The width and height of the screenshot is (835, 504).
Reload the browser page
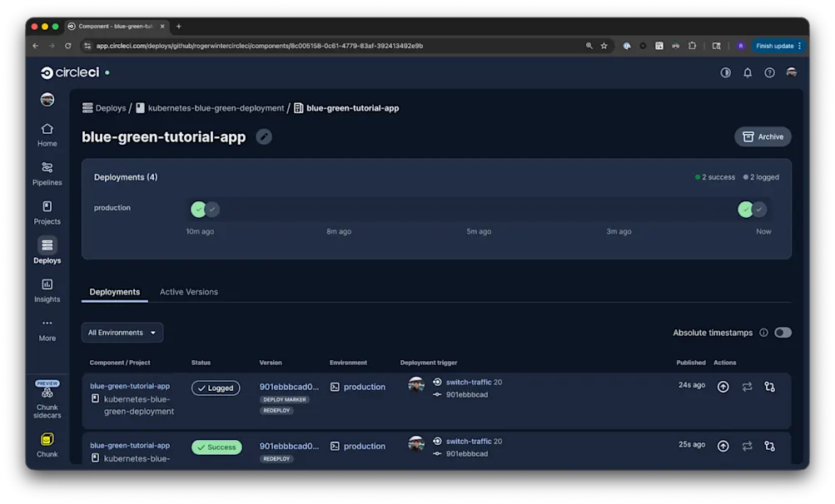(x=68, y=46)
